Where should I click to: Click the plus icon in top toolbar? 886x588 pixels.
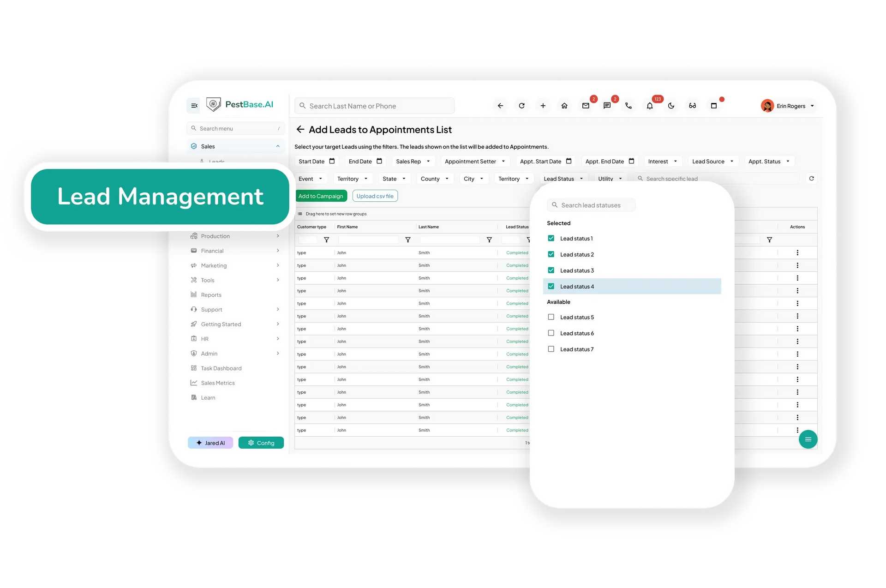point(543,106)
